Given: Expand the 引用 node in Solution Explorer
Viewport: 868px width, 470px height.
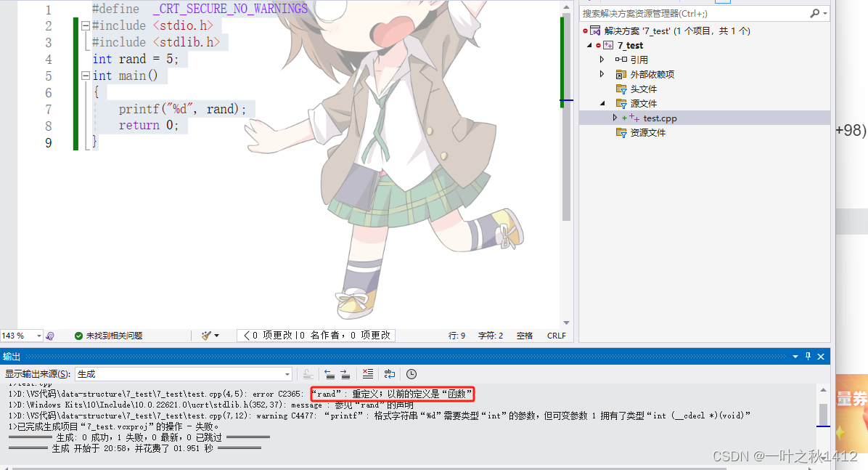Looking at the screenshot, I should 602,59.
